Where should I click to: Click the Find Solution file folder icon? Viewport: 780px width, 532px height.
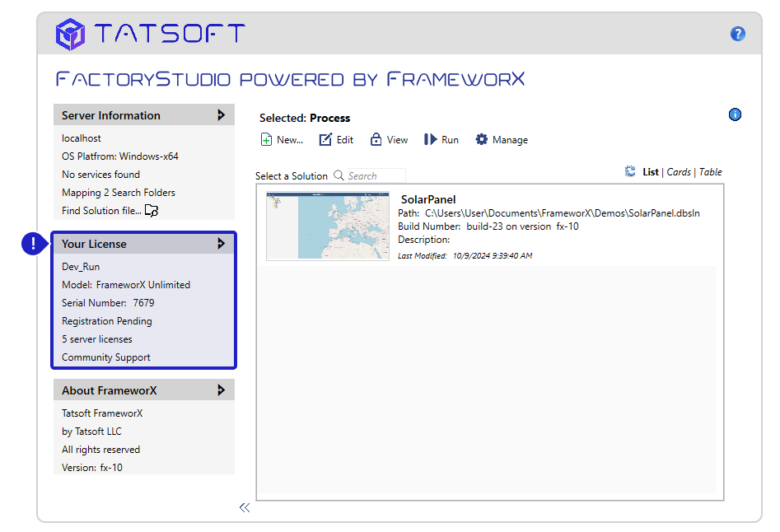coord(152,211)
